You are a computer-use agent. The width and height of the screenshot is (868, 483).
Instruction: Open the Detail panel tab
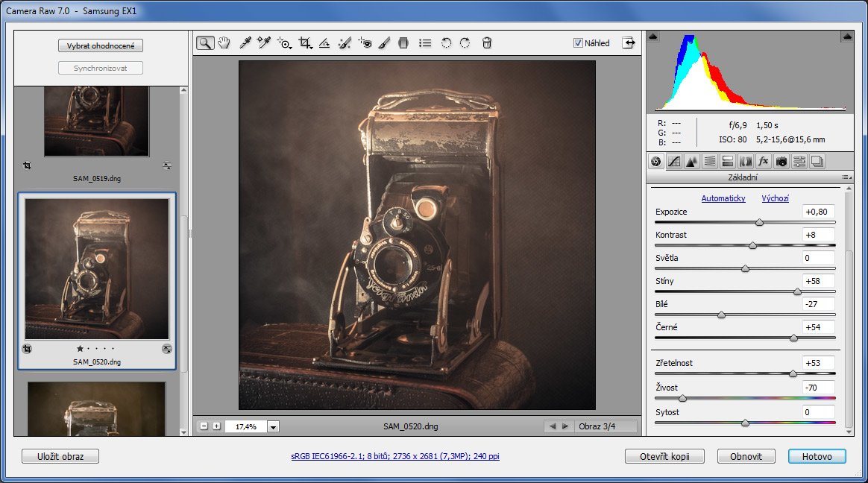click(x=692, y=162)
